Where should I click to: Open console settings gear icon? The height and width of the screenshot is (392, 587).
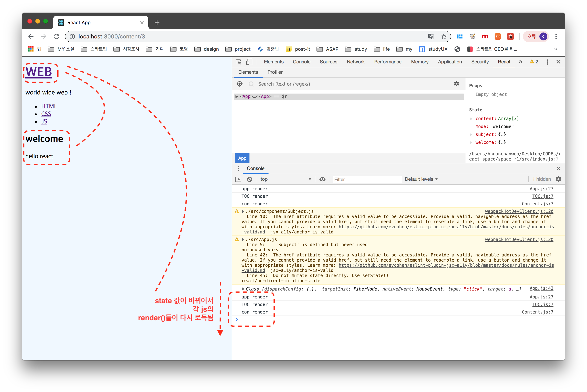tap(558, 179)
